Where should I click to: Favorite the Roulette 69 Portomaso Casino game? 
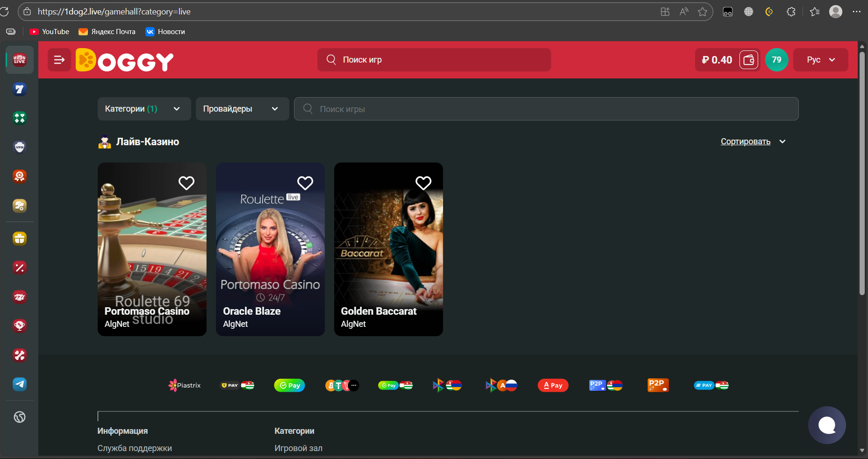[187, 183]
